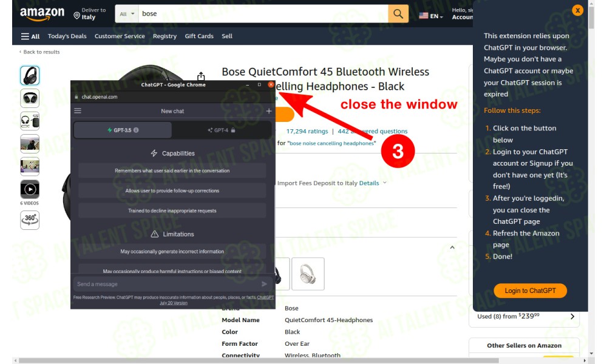Open the All search category dropdown
Viewport: 607px width, 364px height.
click(127, 14)
